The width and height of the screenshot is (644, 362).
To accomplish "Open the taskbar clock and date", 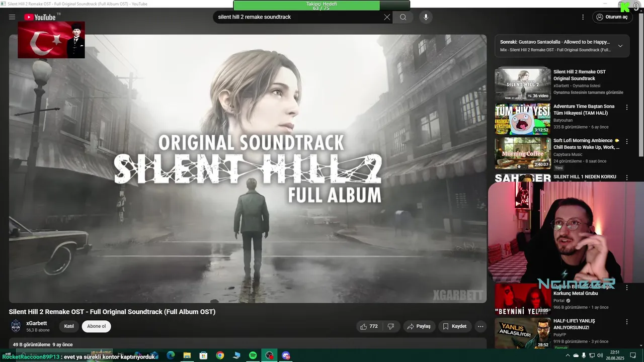I will pyautogui.click(x=615, y=355).
